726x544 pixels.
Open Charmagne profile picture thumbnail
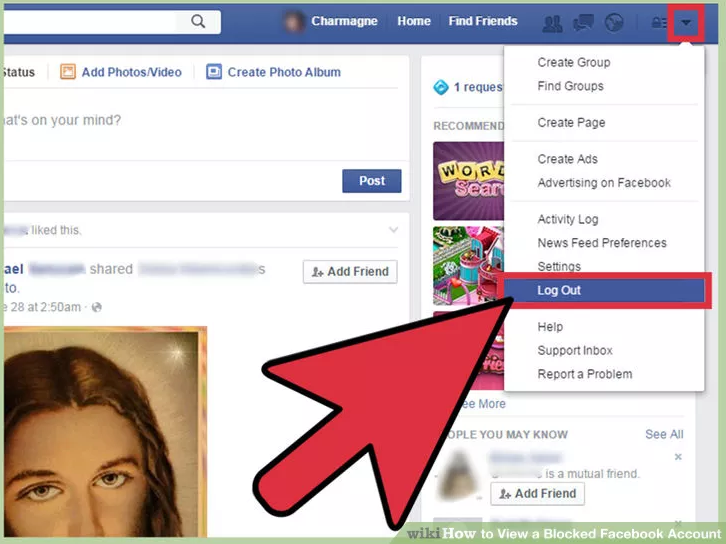[294, 22]
